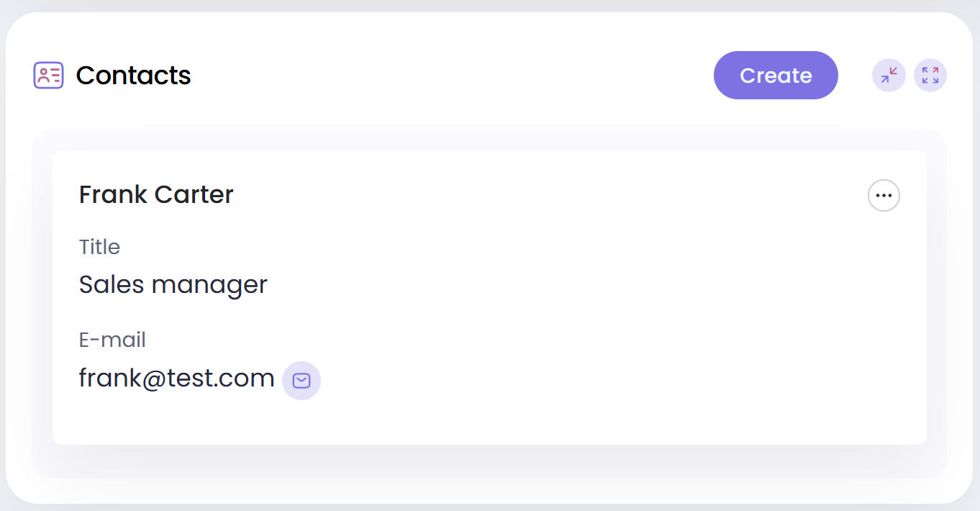Click the frank@test.com email address
Image resolution: width=980 pixels, height=511 pixels.
point(176,378)
